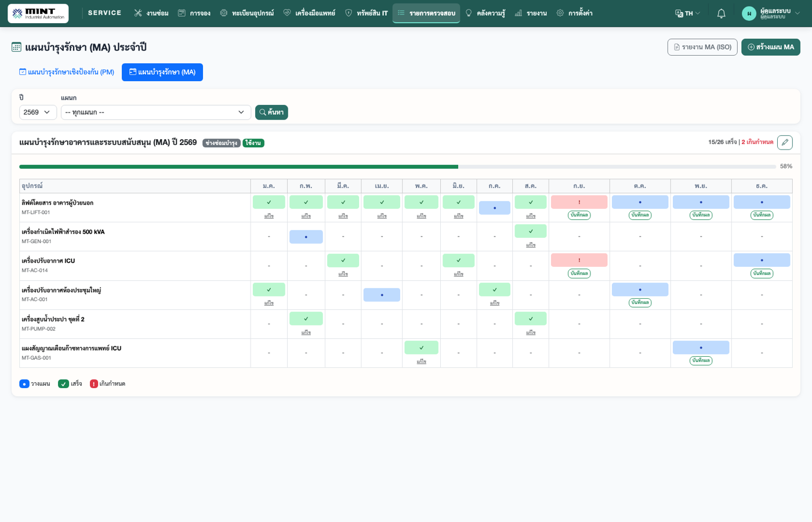Screen dimensions: 812x522
Task: Click the user avatar circle icon
Action: coord(749,13)
